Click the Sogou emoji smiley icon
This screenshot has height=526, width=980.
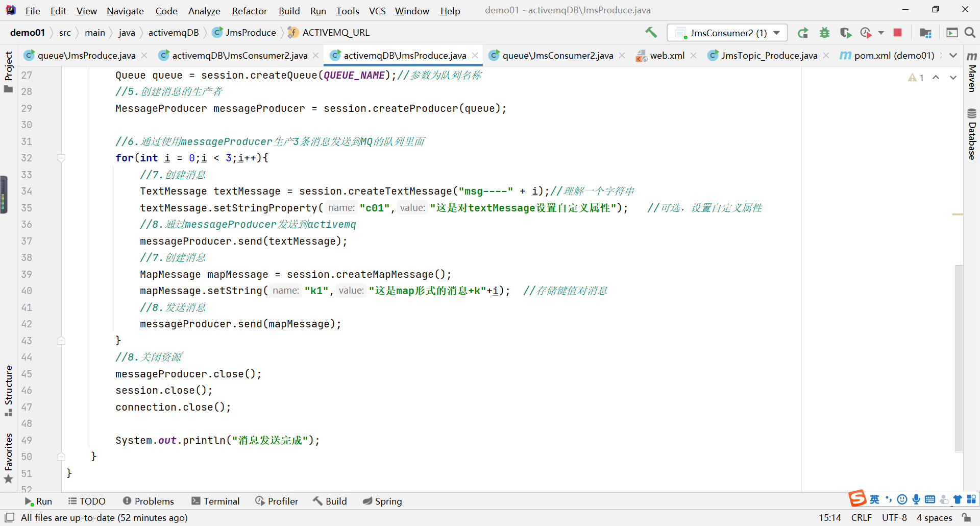(x=902, y=499)
